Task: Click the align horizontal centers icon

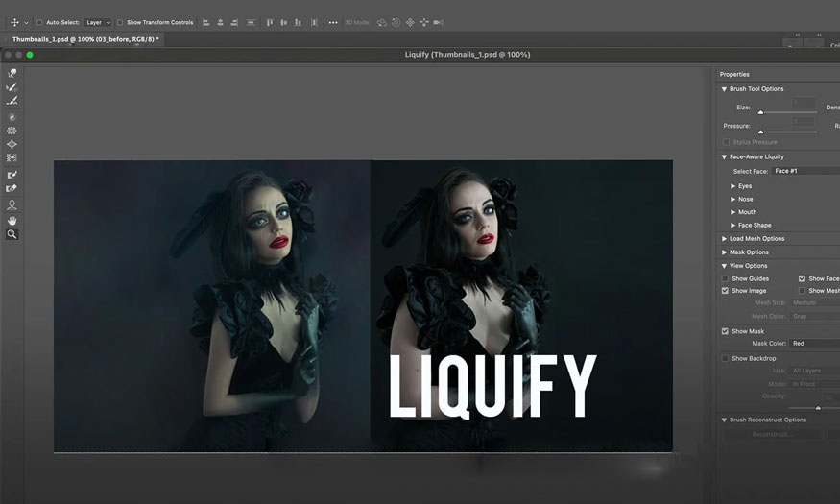Action: [x=220, y=22]
